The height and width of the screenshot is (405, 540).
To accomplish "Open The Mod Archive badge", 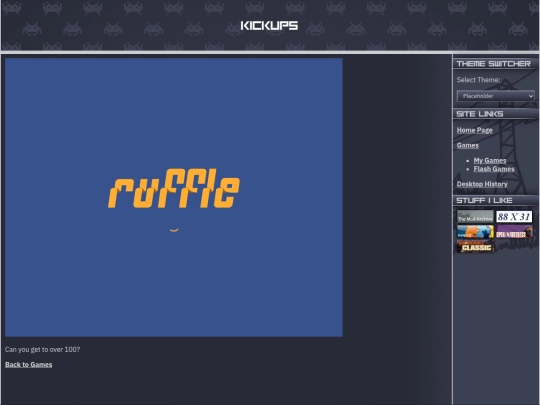I will coord(475,217).
